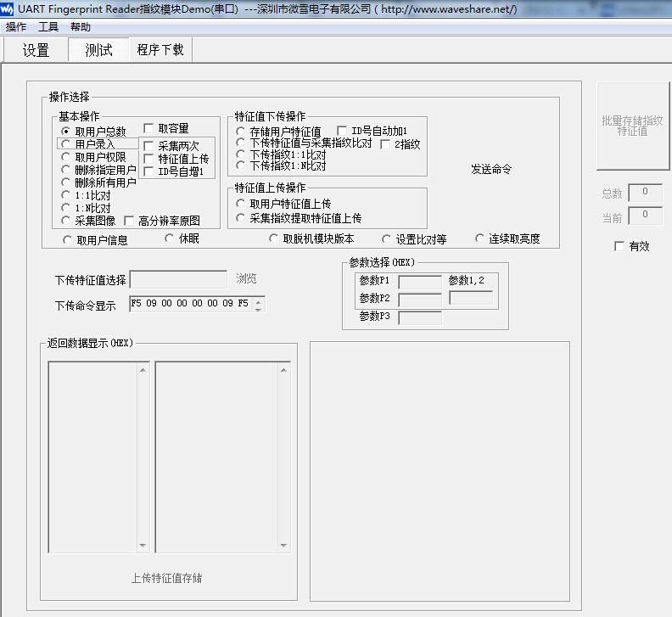Click the 参数P1 input field
Image resolution: width=672 pixels, height=617 pixels.
(420, 282)
